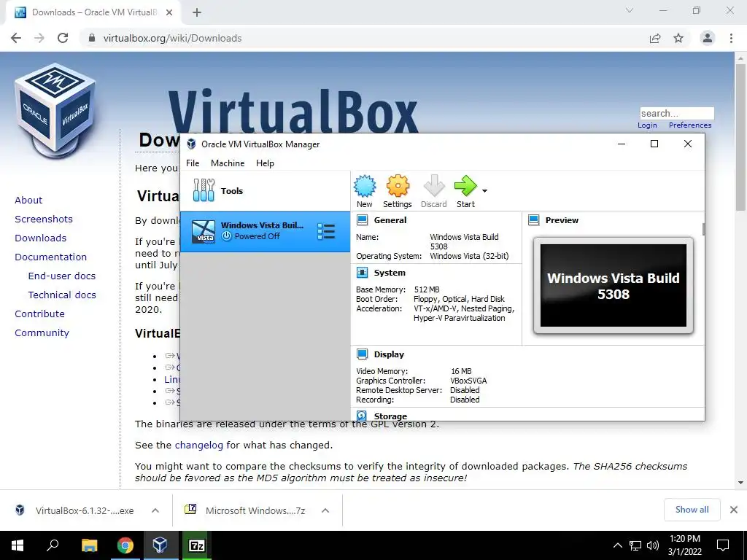Show hidden system tray icons
747x560 pixels.
point(617,545)
